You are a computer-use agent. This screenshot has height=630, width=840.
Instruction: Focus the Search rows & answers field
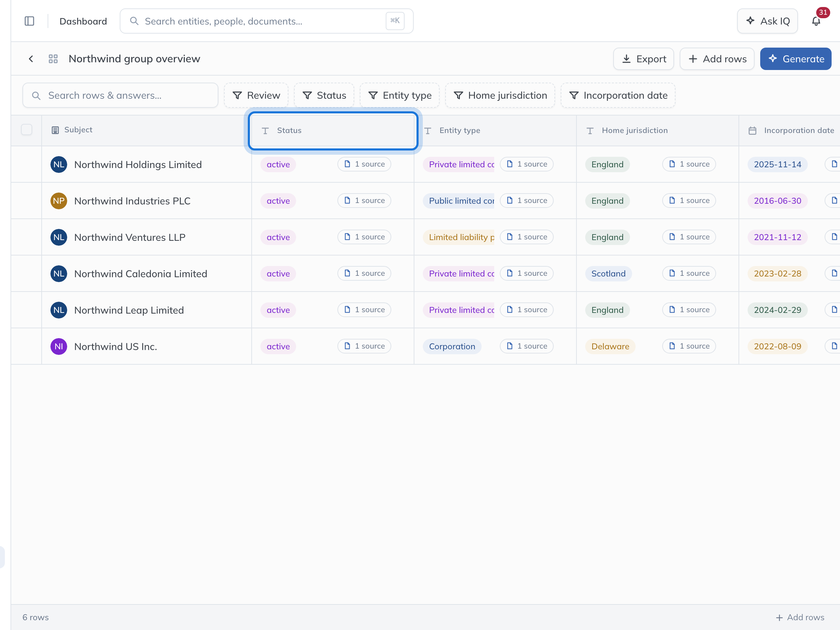[120, 95]
